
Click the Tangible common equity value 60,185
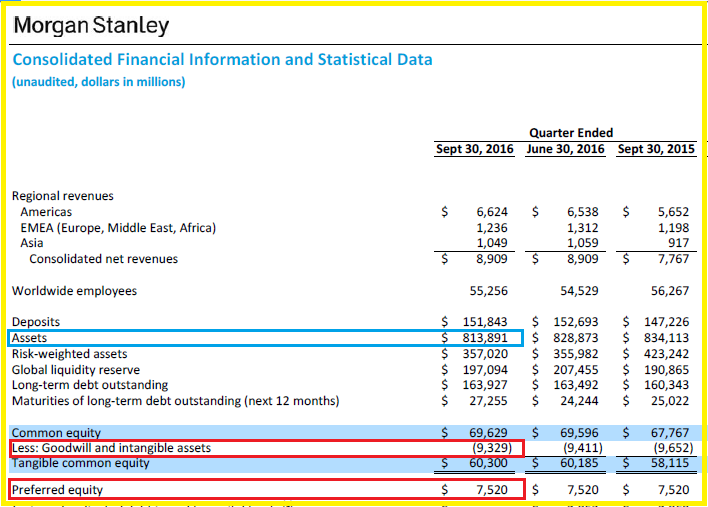(x=577, y=463)
